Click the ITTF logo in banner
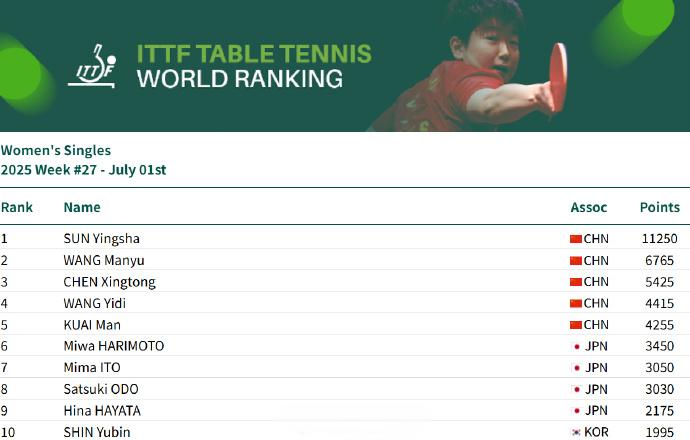Screen dimensions: 690x440 tap(92, 66)
